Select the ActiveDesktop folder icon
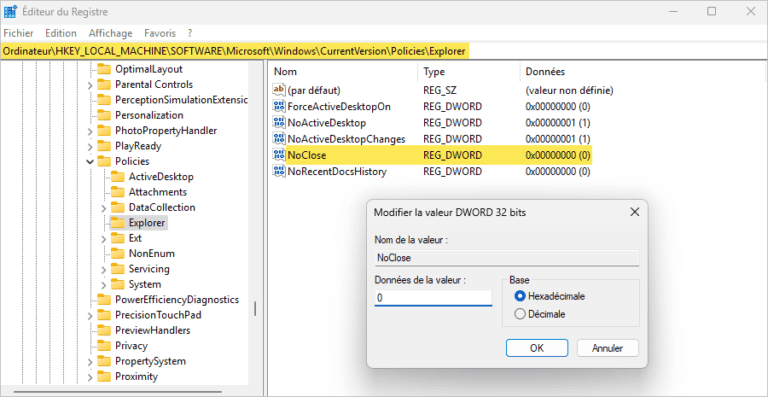 coord(117,177)
